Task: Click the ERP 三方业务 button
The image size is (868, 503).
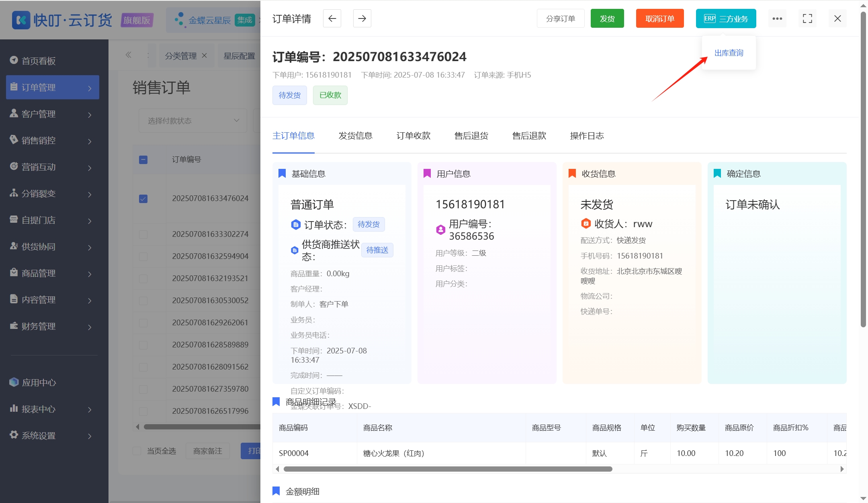Action: click(726, 18)
